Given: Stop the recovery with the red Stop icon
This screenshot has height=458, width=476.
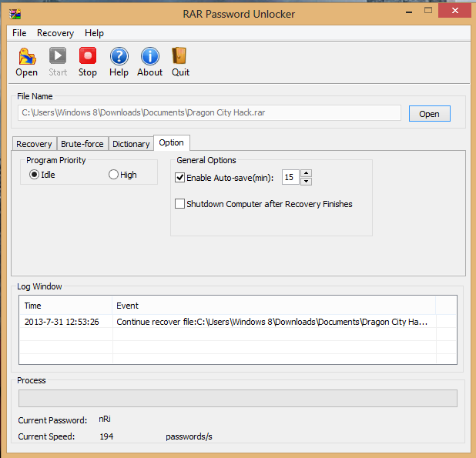Looking at the screenshot, I should point(88,56).
